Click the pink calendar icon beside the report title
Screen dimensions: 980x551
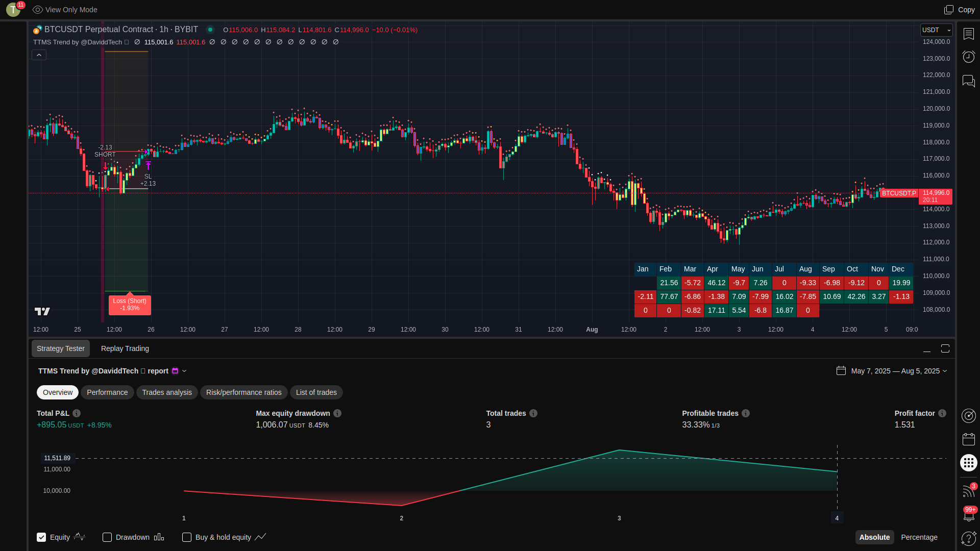coord(175,371)
